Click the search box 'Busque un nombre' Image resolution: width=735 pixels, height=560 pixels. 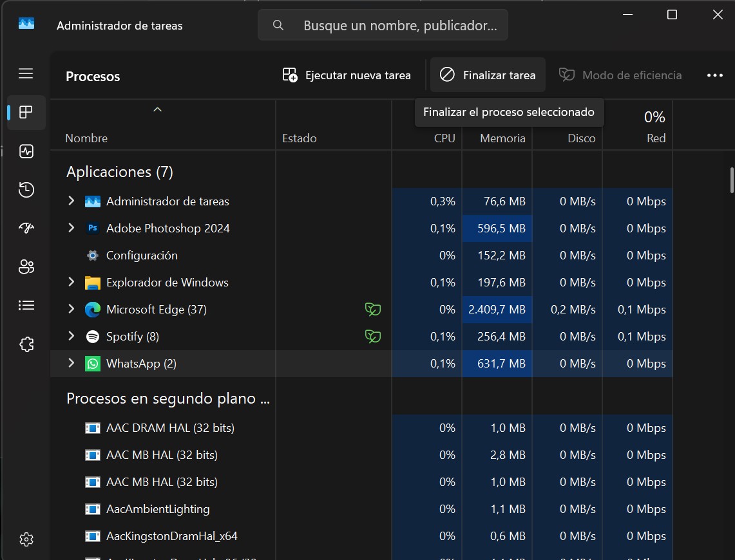coord(383,25)
